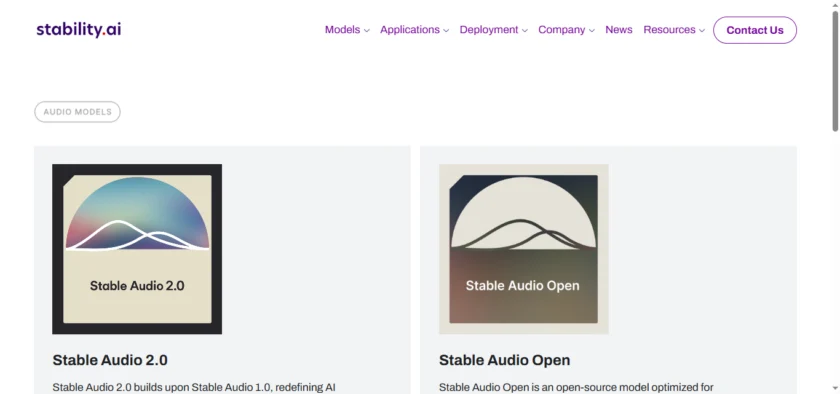
Task: Open the Resources menu
Action: click(x=669, y=30)
